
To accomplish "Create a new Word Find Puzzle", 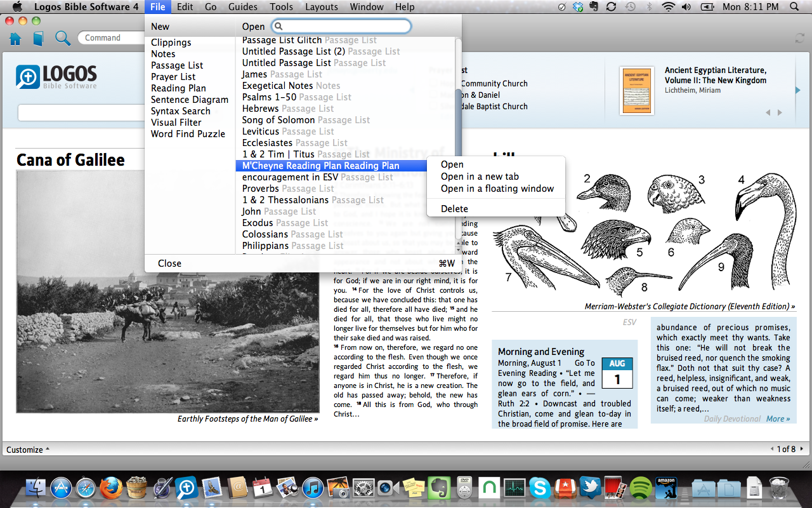I will coord(188,134).
